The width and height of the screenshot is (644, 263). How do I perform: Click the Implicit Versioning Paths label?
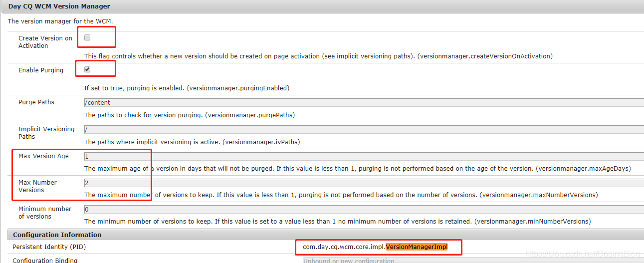[46, 133]
